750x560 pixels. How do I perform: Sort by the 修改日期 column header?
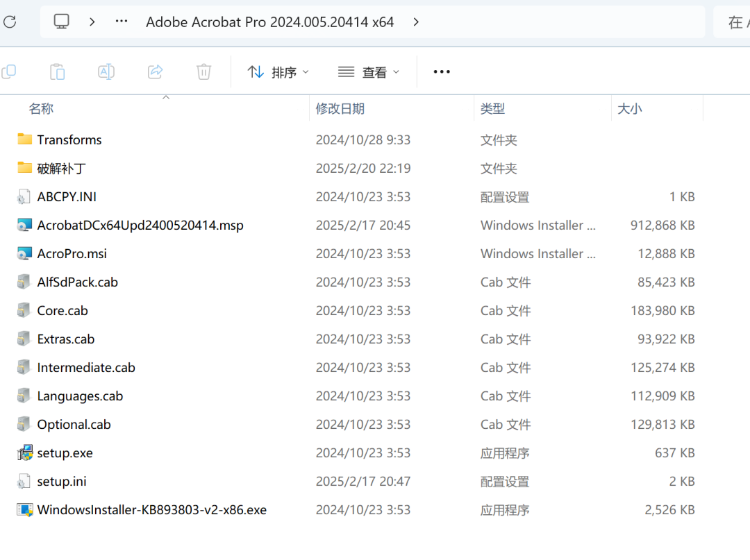(340, 108)
